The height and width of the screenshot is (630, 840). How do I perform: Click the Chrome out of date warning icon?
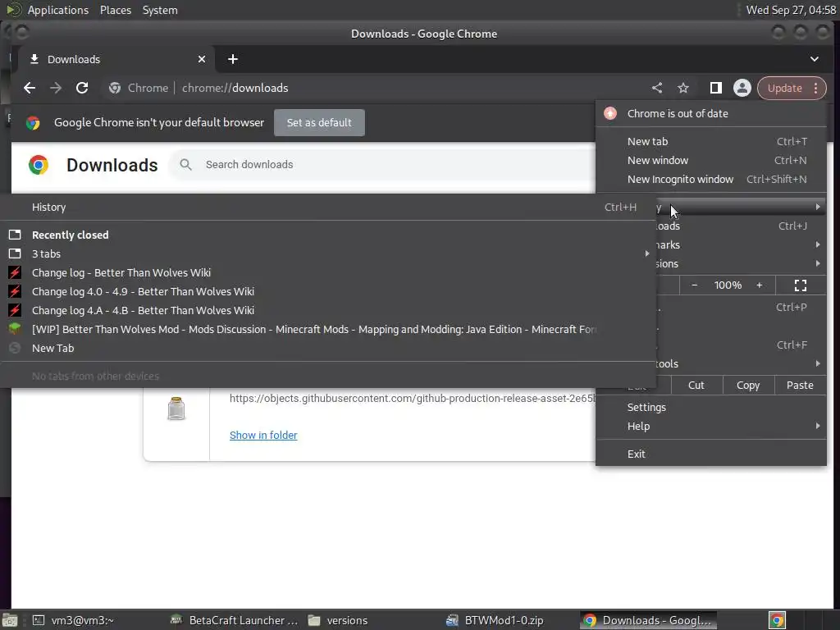tap(610, 113)
